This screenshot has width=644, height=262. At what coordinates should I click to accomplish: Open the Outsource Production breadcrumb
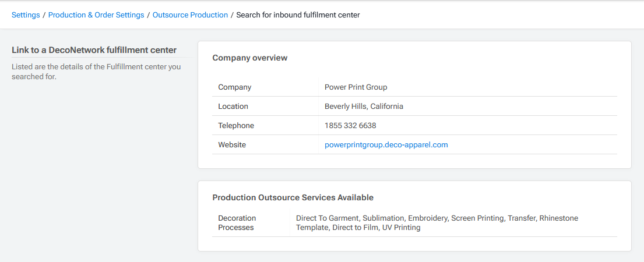(x=190, y=15)
